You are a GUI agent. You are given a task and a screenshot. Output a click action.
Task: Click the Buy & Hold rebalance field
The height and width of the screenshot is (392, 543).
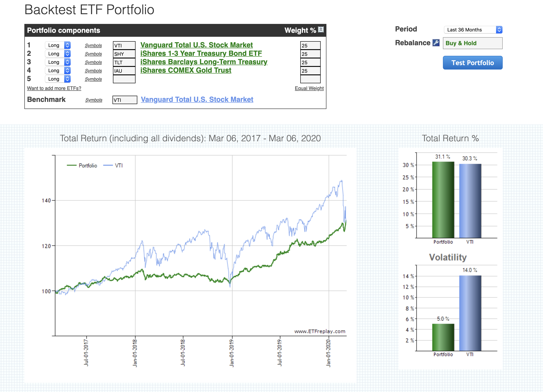pos(473,43)
